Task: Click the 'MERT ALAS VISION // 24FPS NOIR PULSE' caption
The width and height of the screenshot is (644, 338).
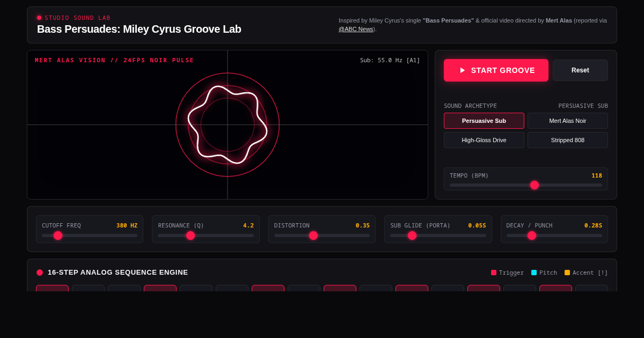Action: coord(114,61)
